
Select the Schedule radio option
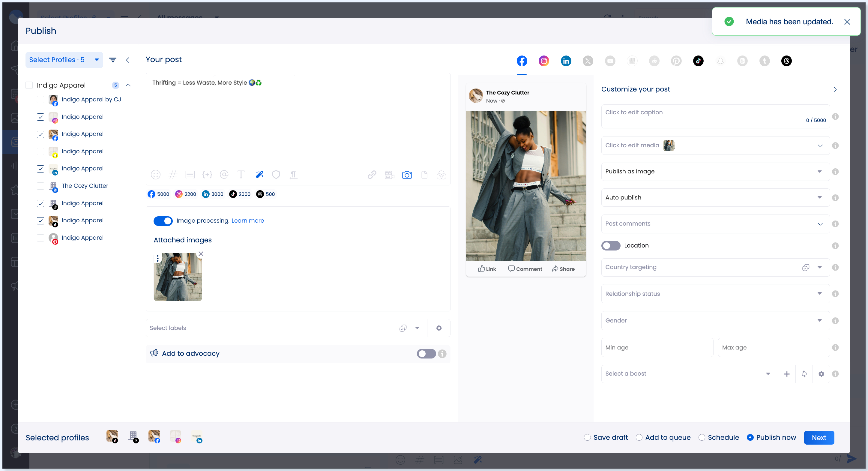702,438
